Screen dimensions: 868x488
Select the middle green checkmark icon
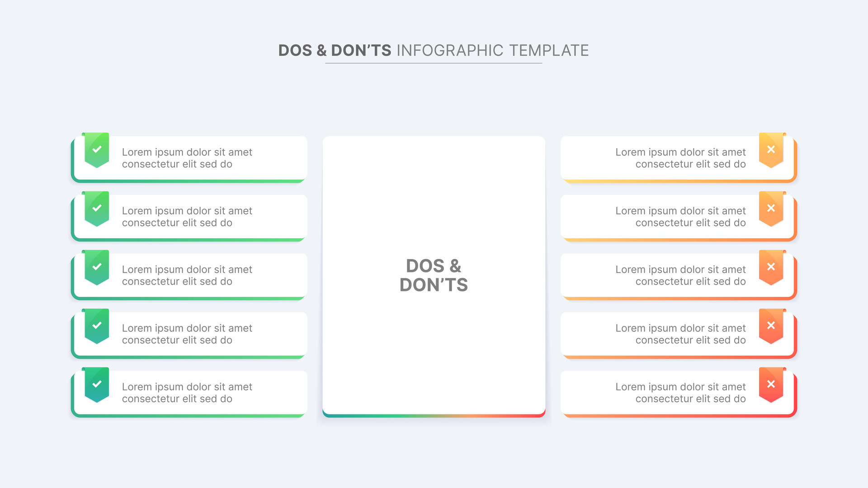click(x=96, y=267)
